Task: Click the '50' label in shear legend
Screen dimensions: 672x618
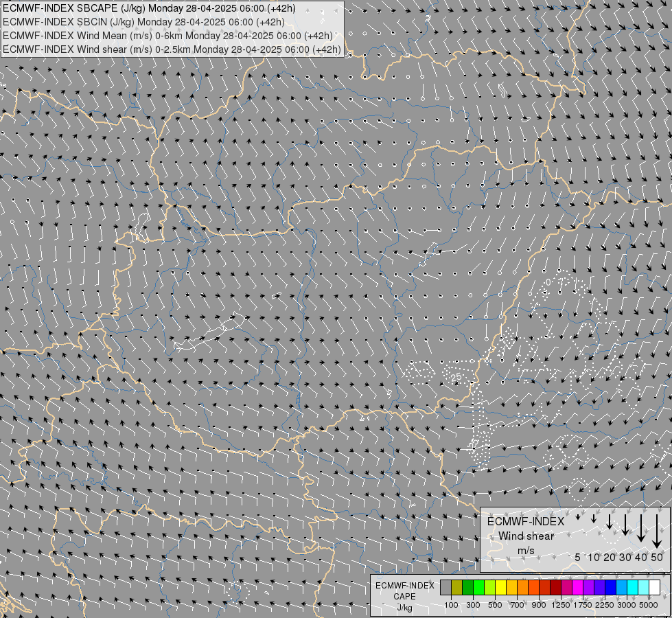Action: click(657, 557)
